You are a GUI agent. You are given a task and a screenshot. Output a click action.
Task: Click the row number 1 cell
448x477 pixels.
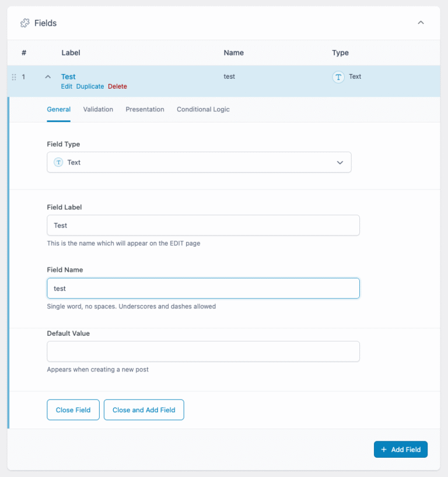pos(23,77)
